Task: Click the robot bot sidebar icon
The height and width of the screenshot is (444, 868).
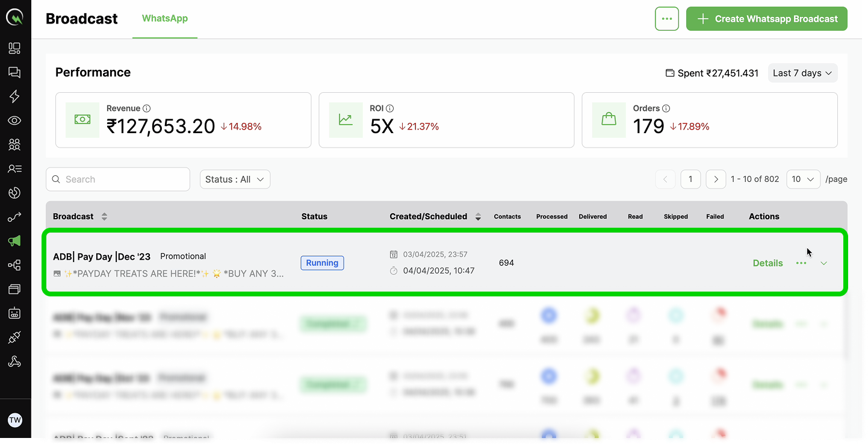Action: (x=14, y=313)
